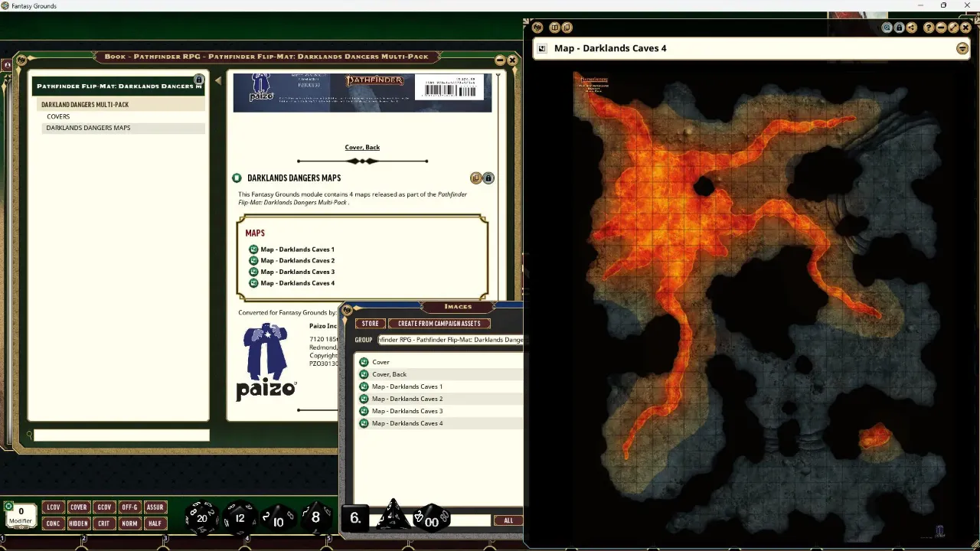
Task: Click the book index search field
Action: tap(121, 435)
